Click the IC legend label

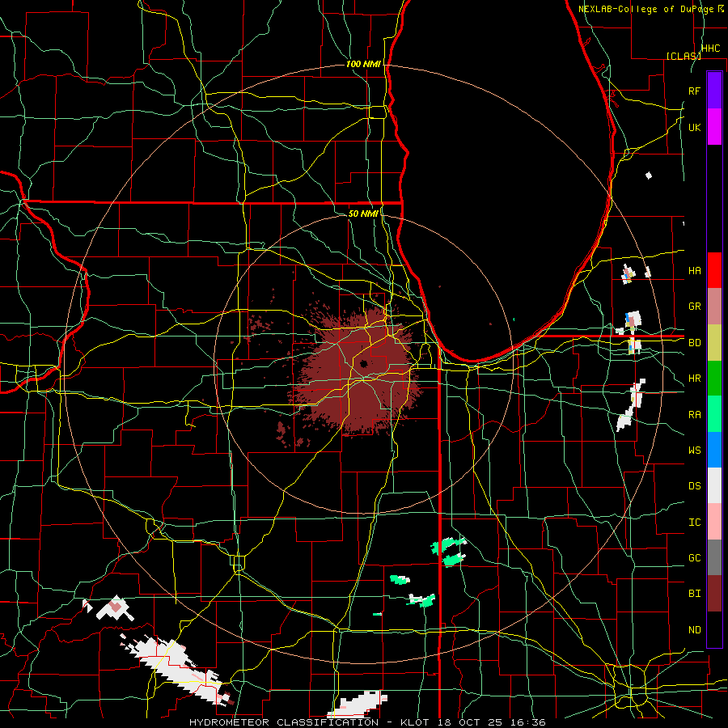(x=694, y=522)
